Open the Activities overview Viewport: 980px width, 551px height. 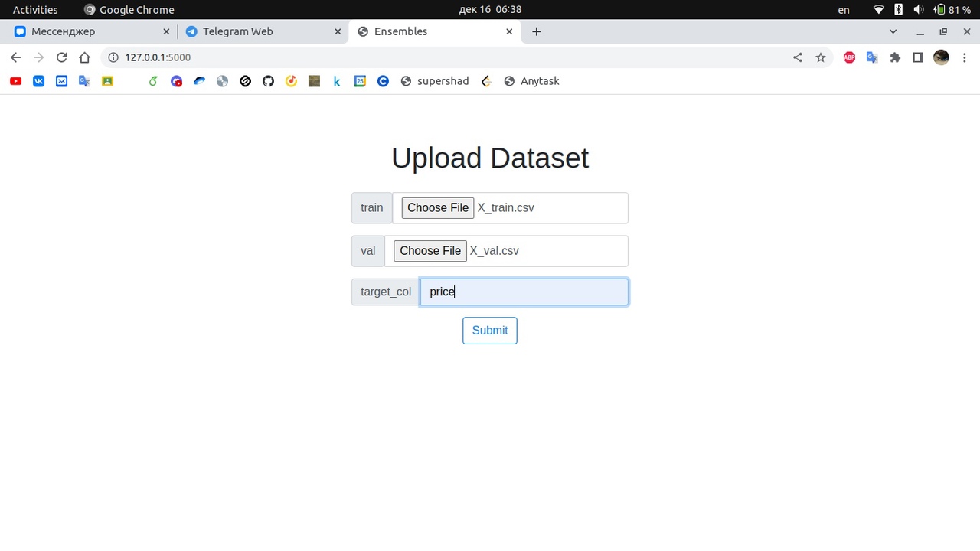pos(35,10)
